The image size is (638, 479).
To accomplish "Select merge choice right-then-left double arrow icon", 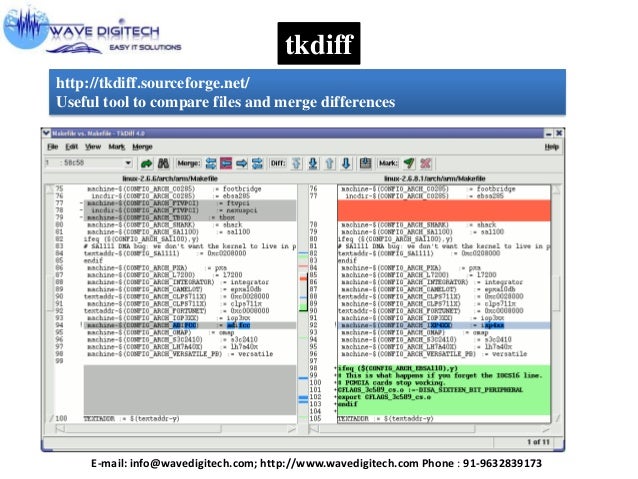I will pos(257,164).
